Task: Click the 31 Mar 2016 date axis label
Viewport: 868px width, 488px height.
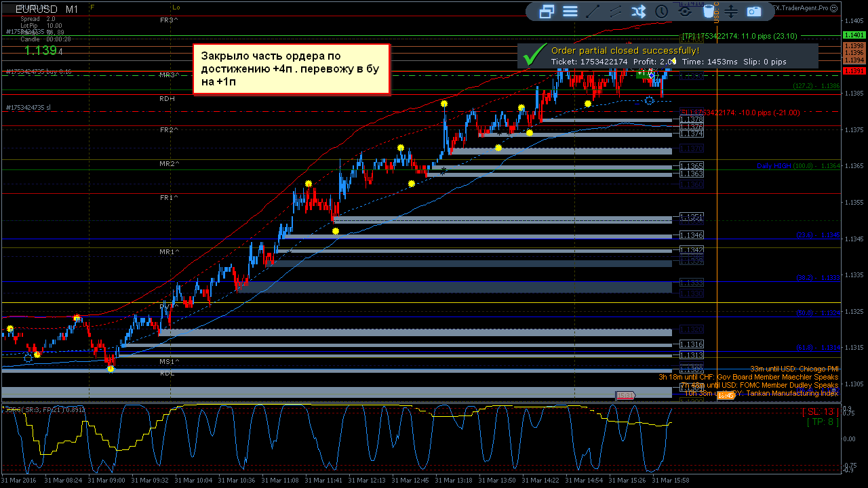Action: point(19,480)
